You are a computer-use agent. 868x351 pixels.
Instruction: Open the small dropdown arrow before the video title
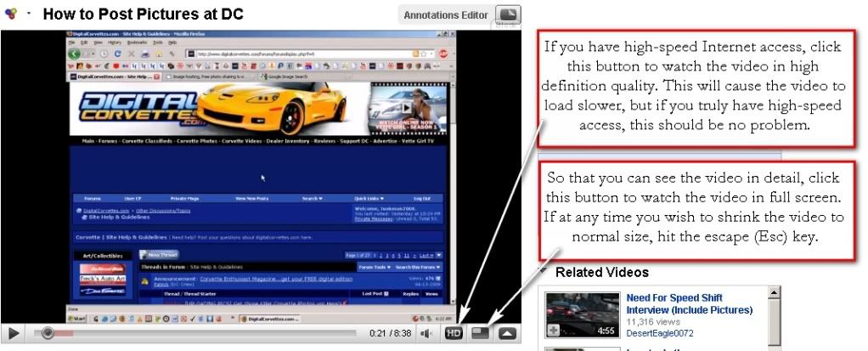(28, 14)
